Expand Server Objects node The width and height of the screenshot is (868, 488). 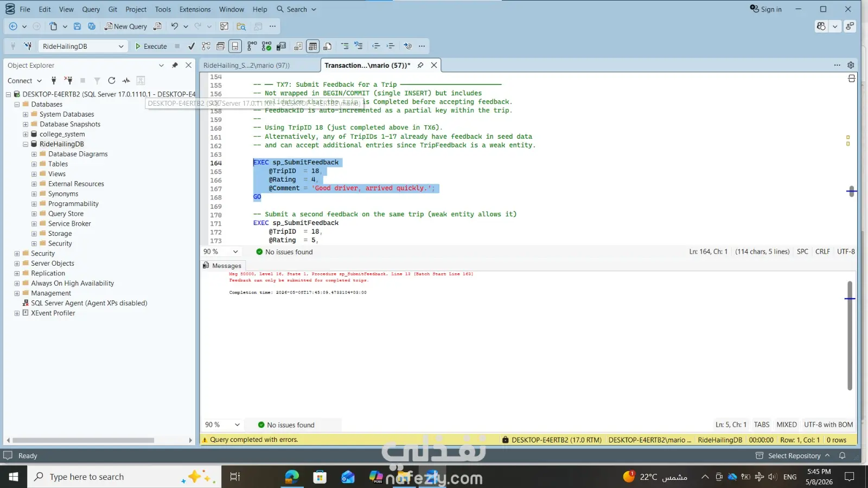pos(17,264)
